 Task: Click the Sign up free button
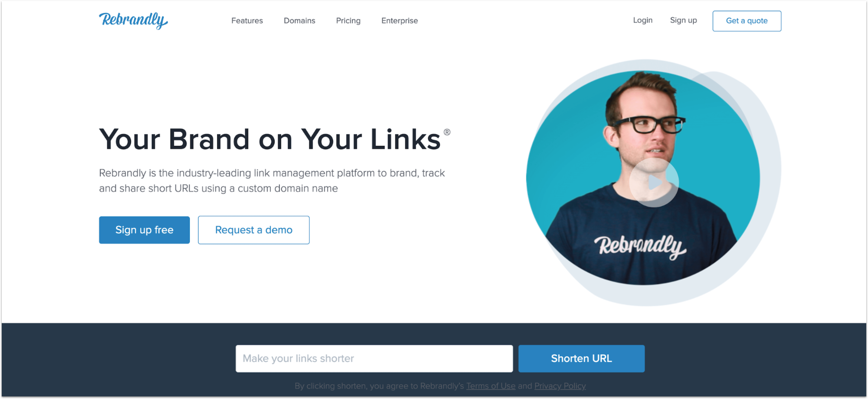pos(144,230)
